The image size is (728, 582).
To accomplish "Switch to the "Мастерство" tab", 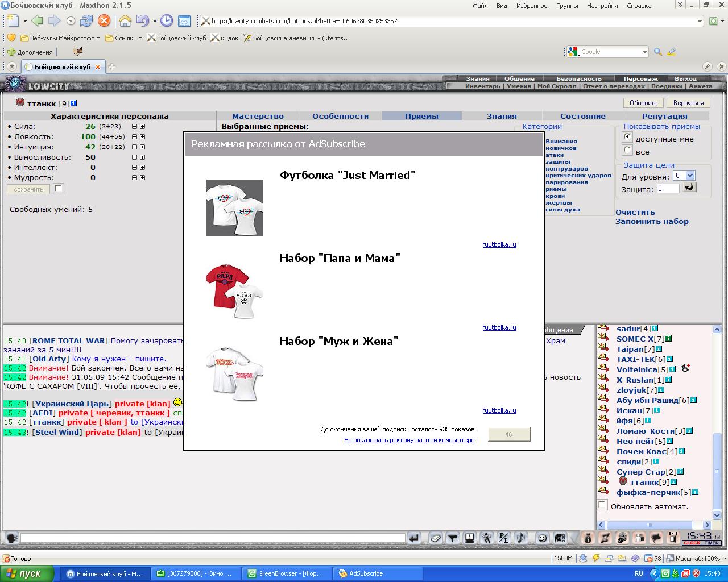I will (258, 116).
